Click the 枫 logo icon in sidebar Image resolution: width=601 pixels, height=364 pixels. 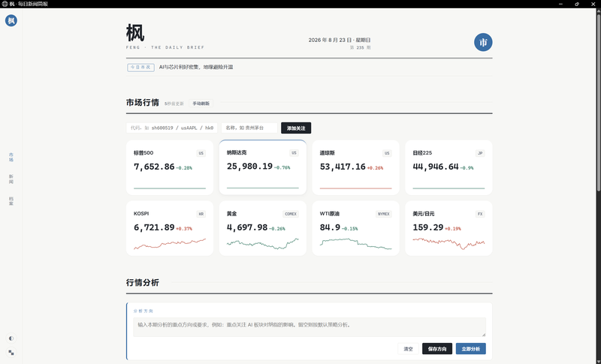(11, 21)
